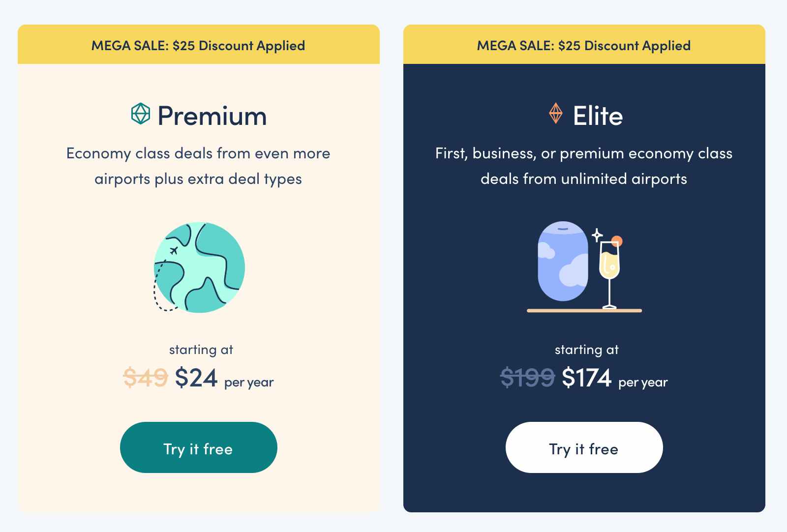Viewport: 787px width, 532px height.
Task: Click the First, business class description text
Action: (584, 166)
